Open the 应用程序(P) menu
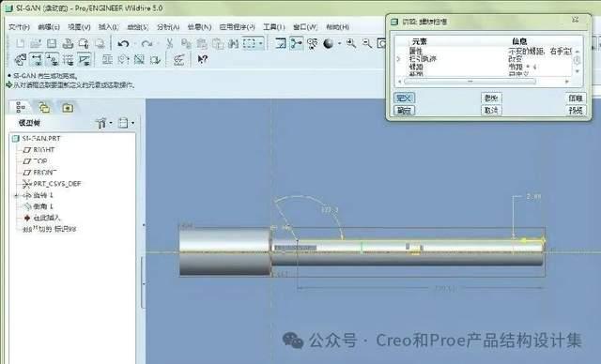Viewport: 601px width, 364px height. (237, 27)
